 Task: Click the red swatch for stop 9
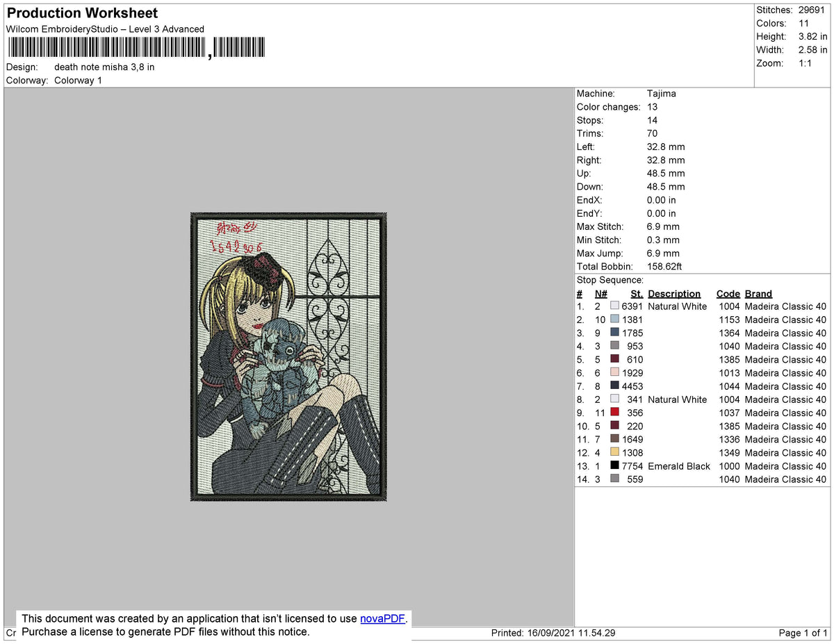614,412
